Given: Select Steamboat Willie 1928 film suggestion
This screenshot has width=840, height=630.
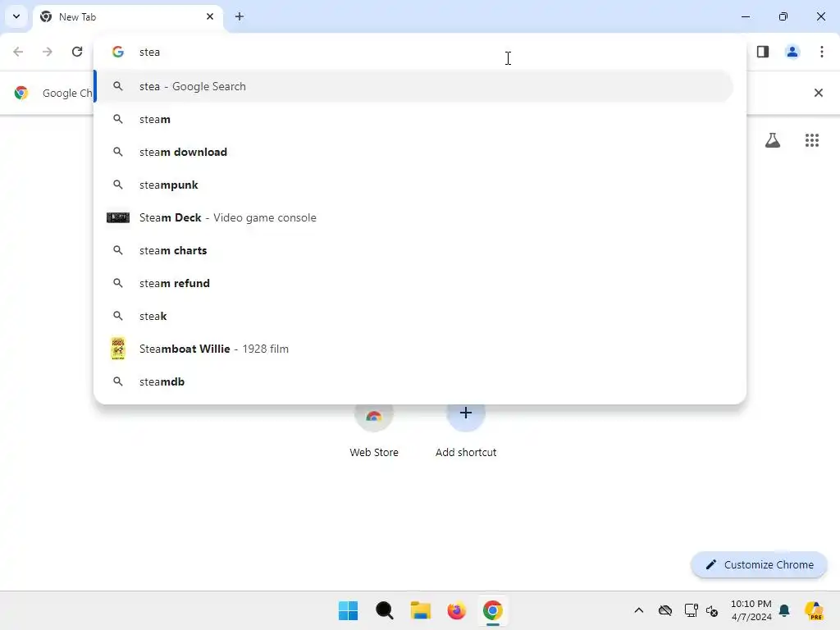Looking at the screenshot, I should point(413,349).
